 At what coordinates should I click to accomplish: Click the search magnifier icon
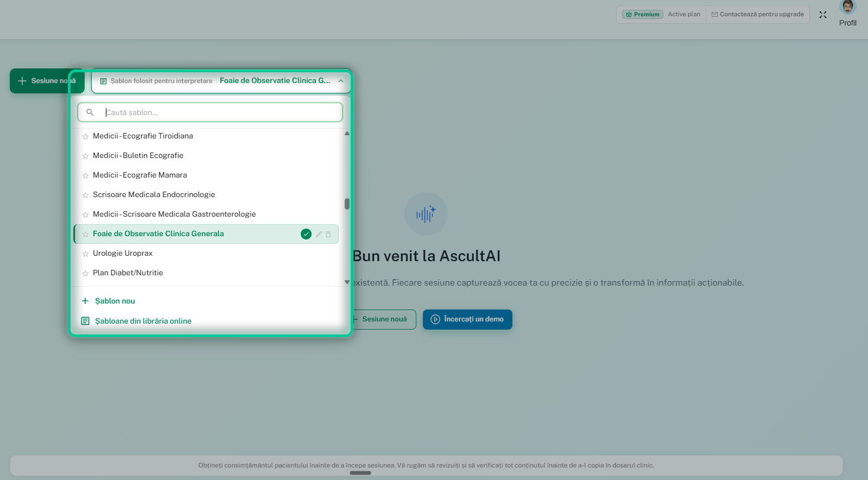click(x=90, y=112)
